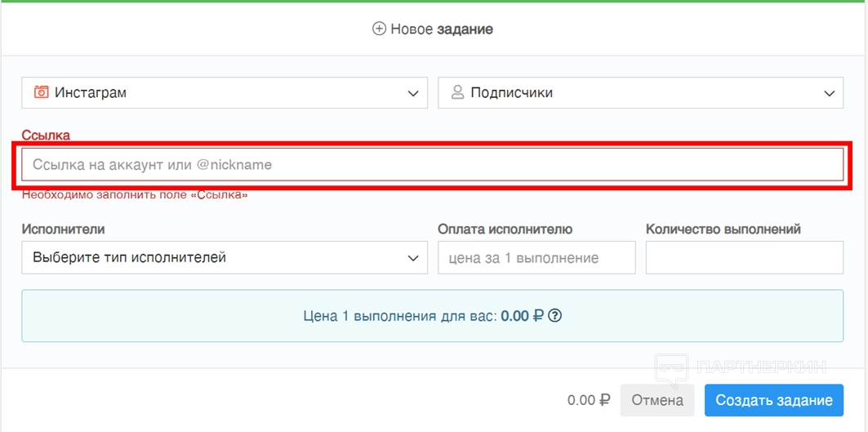Expand the Подписчики task type dropdown
Image resolution: width=868 pixels, height=432 pixels.
click(x=640, y=93)
